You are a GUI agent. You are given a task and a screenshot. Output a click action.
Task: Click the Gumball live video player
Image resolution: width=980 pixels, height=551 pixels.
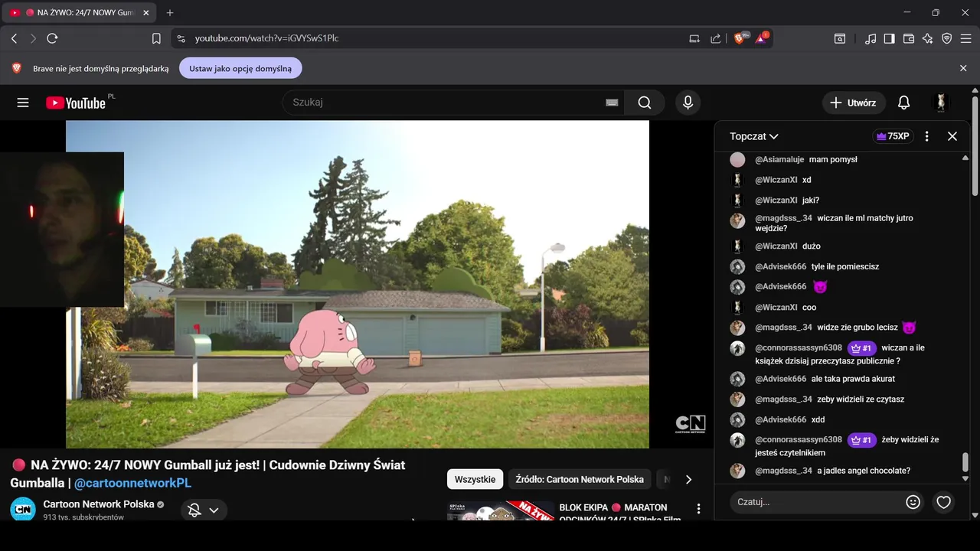click(358, 284)
